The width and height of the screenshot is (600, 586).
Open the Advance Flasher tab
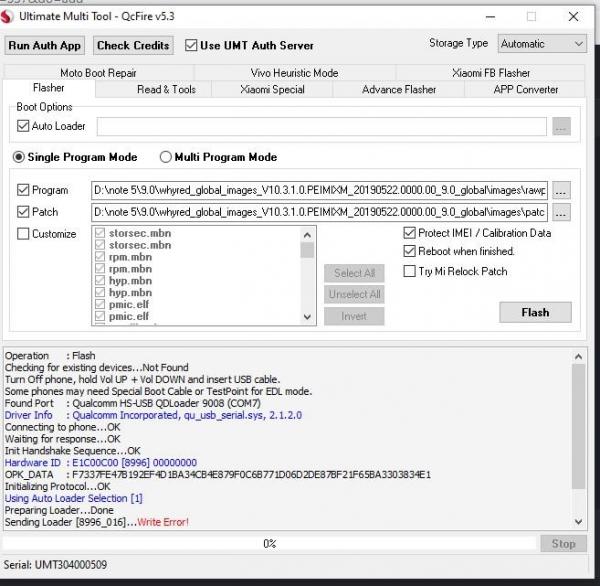click(399, 90)
